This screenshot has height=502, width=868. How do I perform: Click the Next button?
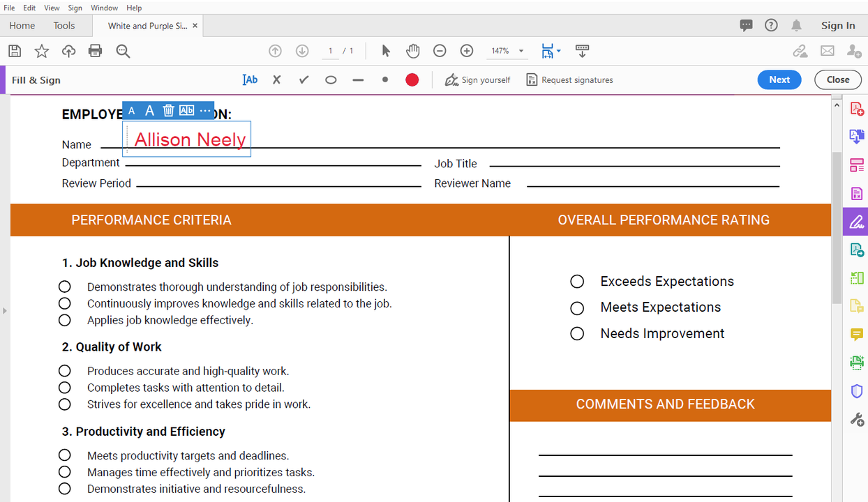click(x=779, y=79)
